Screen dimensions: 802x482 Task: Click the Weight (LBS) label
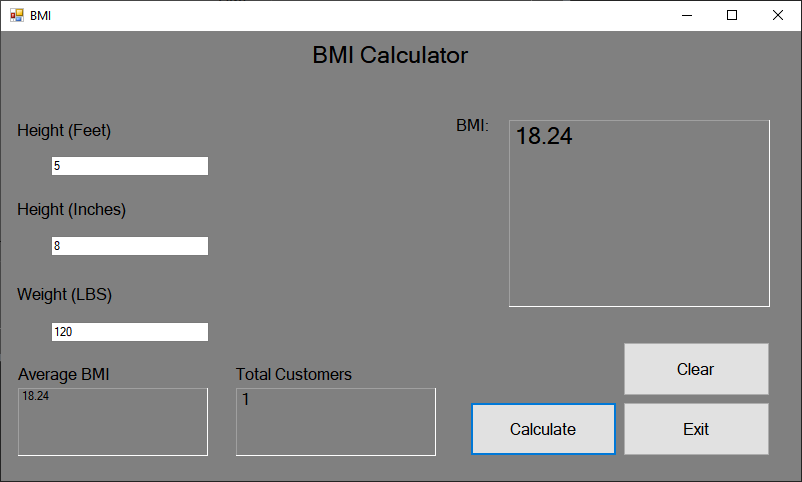pos(64,295)
